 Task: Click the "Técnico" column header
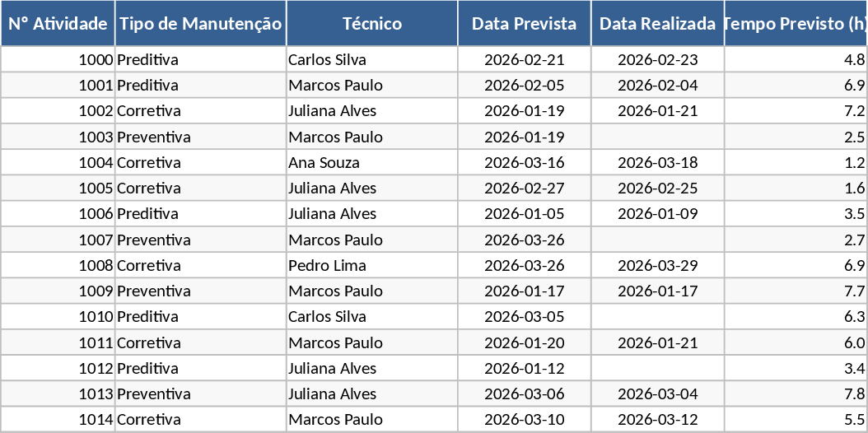tap(372, 24)
